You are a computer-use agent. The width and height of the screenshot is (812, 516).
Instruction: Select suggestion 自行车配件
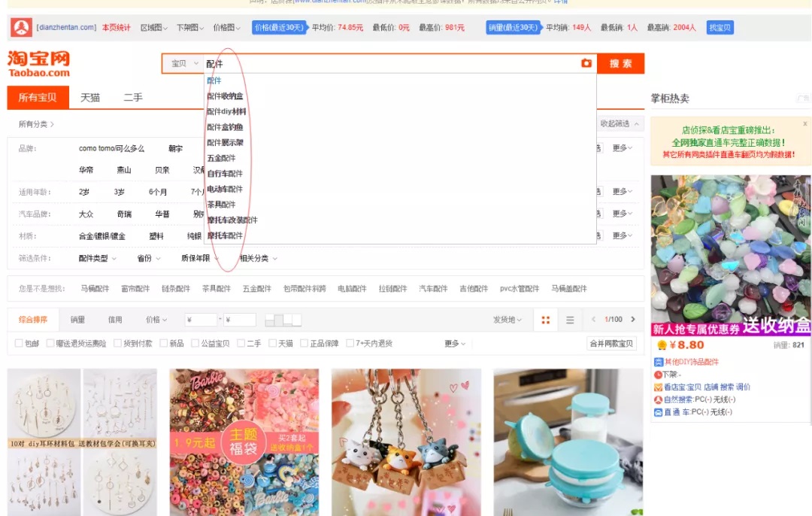[225, 174]
